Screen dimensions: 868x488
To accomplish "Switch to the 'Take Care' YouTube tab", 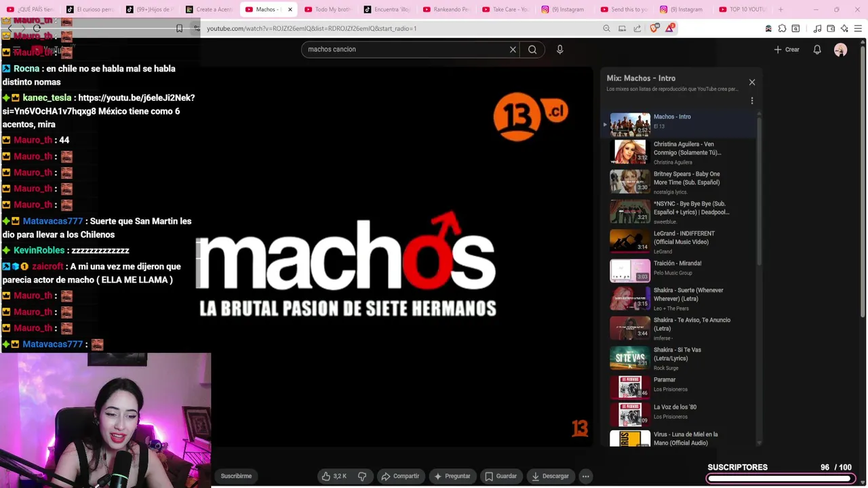I will coord(505,9).
